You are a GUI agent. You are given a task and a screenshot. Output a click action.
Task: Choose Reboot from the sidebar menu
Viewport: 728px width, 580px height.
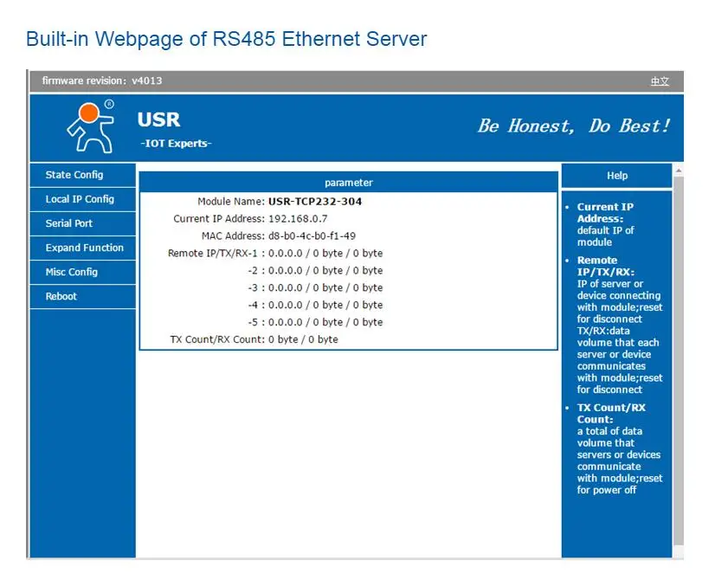coord(82,296)
